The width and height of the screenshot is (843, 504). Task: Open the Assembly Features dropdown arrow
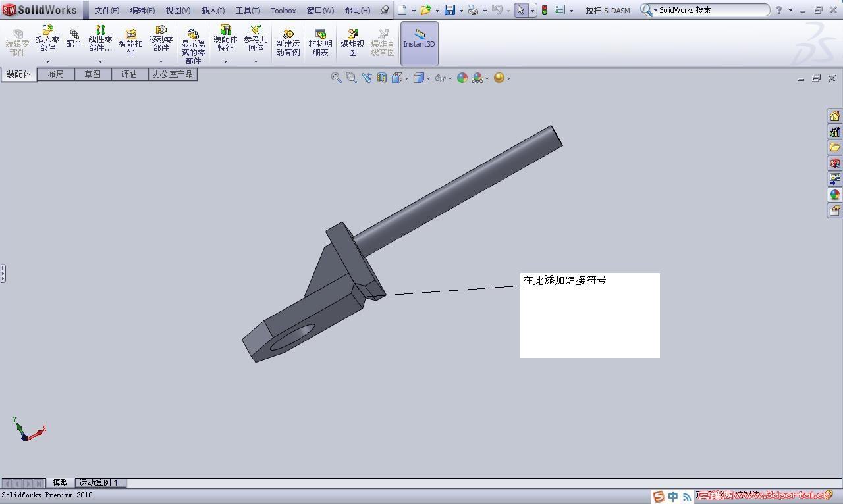225,61
